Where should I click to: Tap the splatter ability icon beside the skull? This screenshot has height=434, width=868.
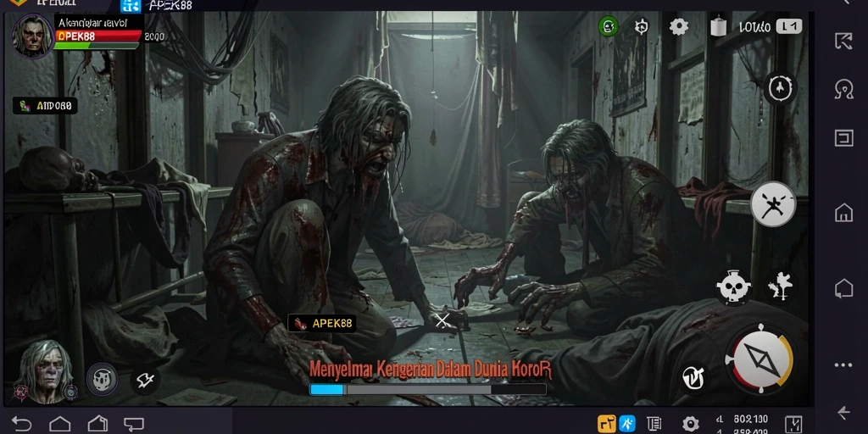(x=781, y=287)
